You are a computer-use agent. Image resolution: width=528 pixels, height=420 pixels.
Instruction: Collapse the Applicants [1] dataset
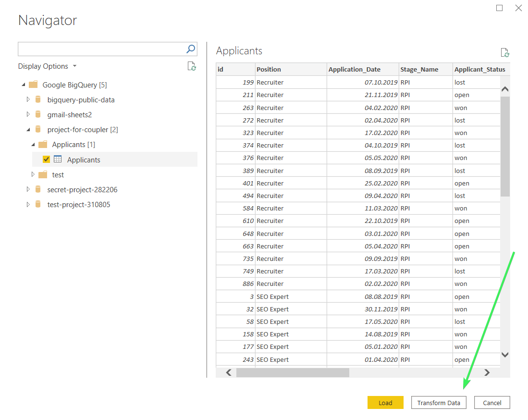click(33, 145)
